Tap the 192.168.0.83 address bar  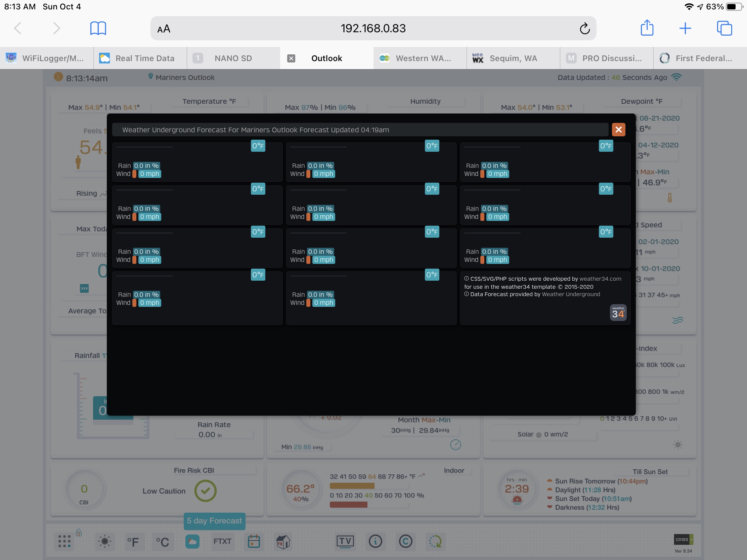click(x=373, y=28)
